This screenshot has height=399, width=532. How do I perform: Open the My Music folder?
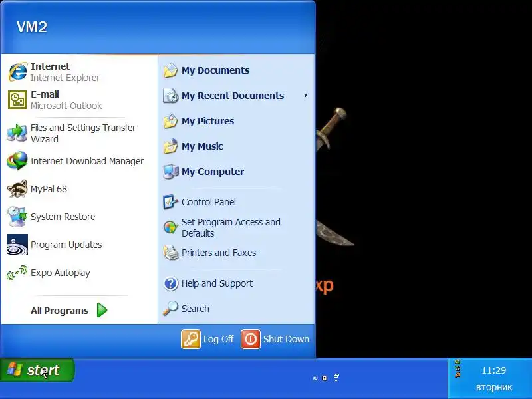(x=236, y=146)
